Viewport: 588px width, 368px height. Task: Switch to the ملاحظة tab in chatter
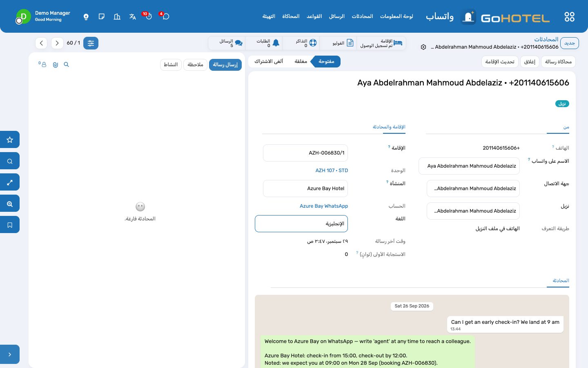(195, 65)
